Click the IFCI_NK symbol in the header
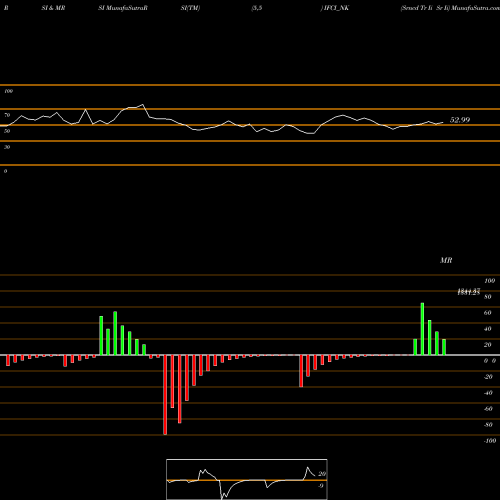This screenshot has height=500, width=500. point(336,8)
